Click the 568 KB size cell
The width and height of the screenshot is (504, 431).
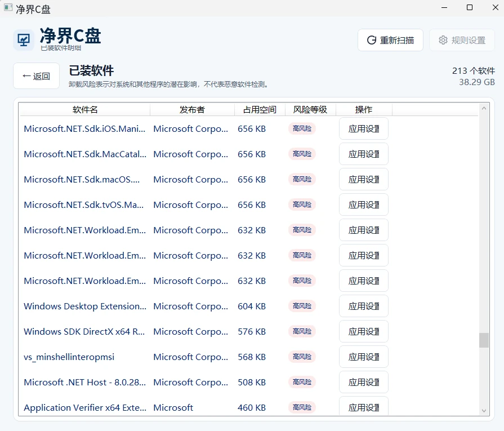point(252,357)
